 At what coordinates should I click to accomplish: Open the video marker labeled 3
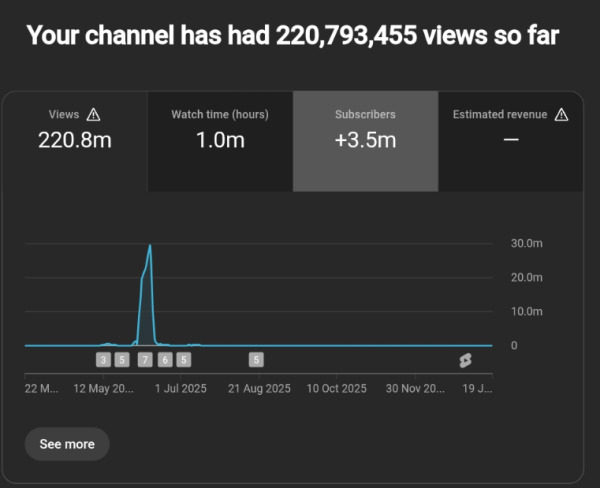click(x=103, y=359)
